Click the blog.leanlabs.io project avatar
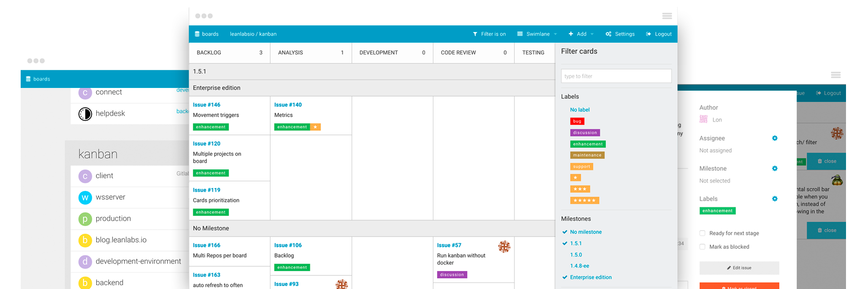This screenshot has width=868, height=289. tap(85, 240)
